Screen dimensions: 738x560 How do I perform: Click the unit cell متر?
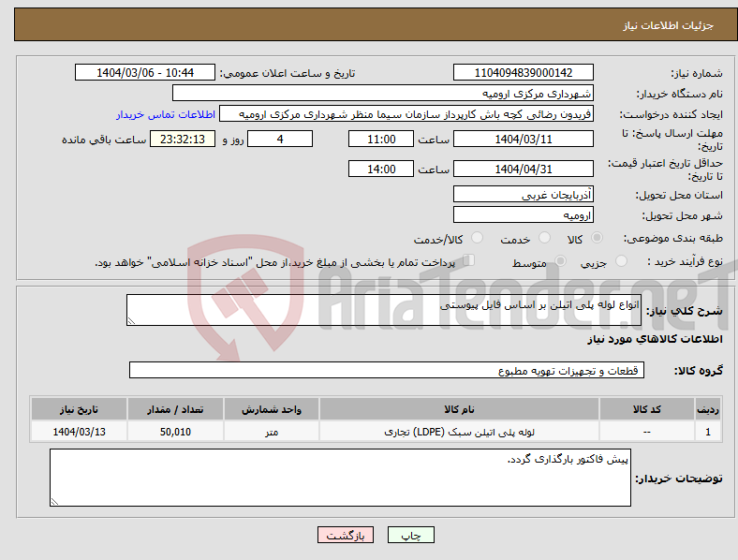pyautogui.click(x=272, y=432)
